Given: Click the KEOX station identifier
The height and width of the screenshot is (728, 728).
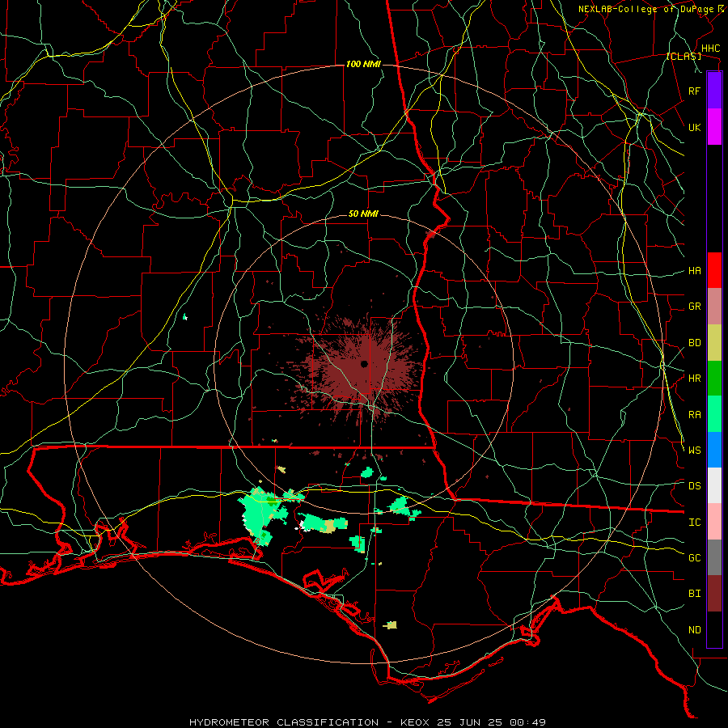Looking at the screenshot, I should pos(415,722).
